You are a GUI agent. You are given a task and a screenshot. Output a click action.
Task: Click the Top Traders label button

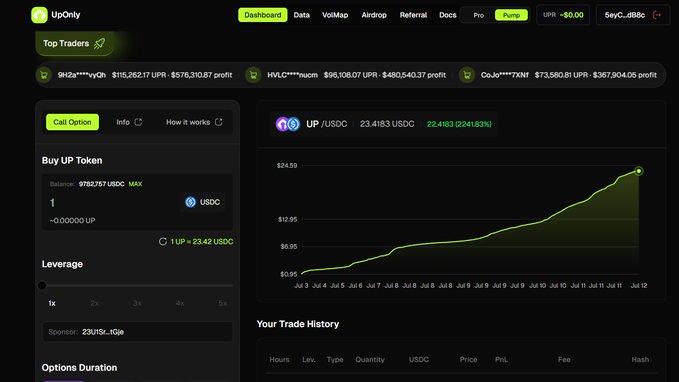(74, 43)
